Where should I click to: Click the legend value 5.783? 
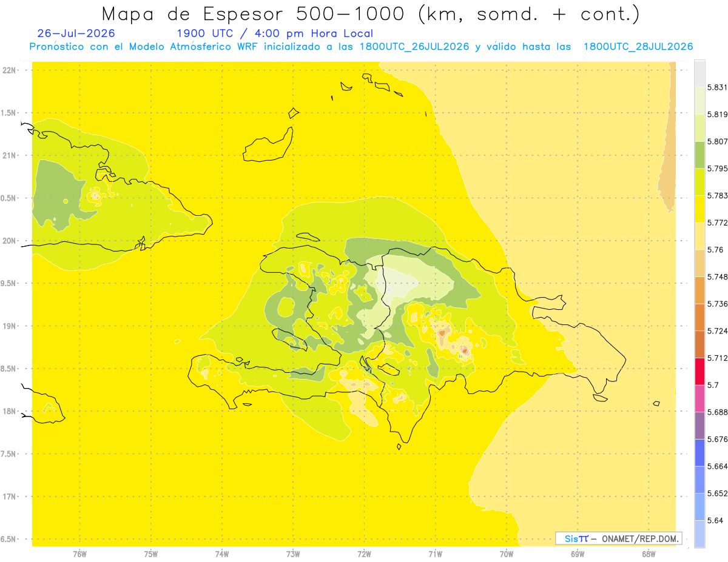717,195
